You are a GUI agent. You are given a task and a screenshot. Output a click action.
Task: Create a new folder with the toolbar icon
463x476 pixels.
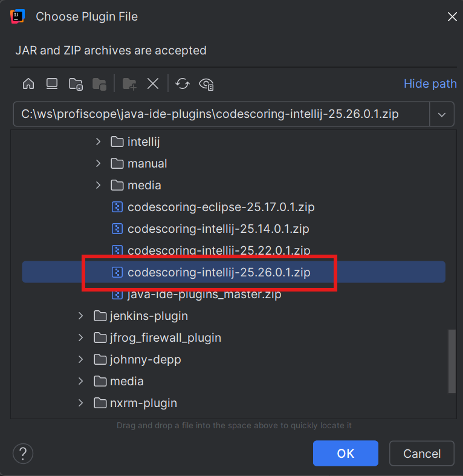pyautogui.click(x=129, y=84)
